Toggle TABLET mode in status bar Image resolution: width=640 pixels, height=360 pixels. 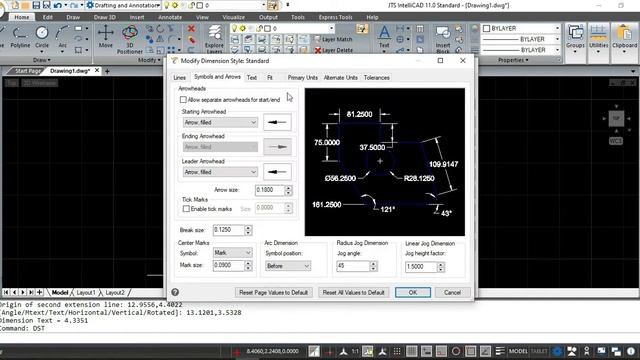539,351
